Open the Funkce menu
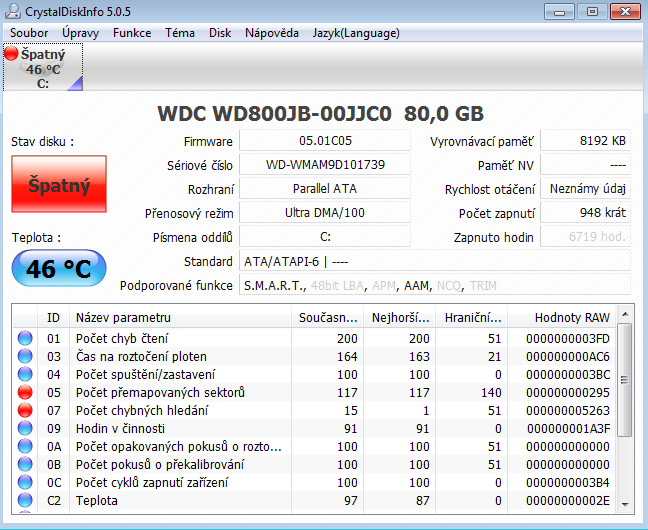 point(132,33)
